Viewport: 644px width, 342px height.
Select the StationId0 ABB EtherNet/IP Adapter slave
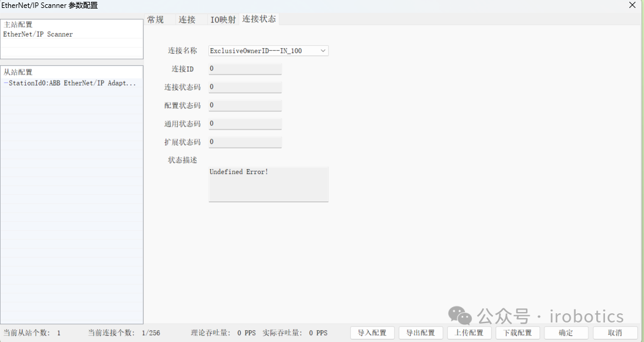pos(70,83)
